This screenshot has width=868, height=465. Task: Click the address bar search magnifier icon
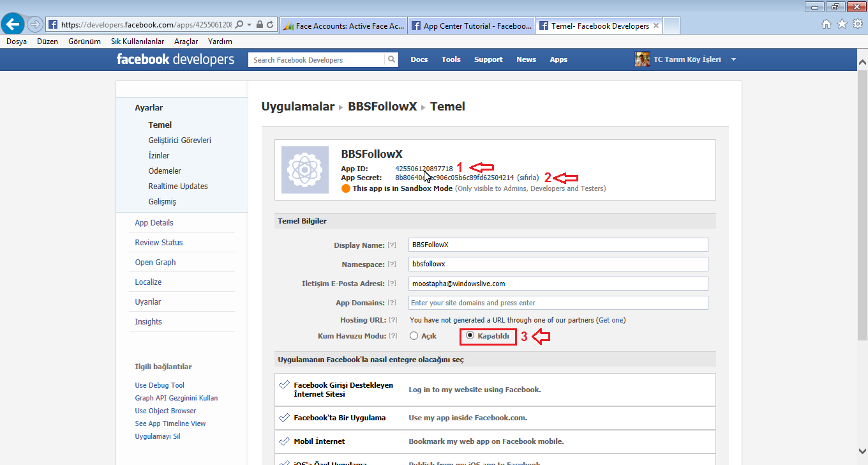(239, 25)
